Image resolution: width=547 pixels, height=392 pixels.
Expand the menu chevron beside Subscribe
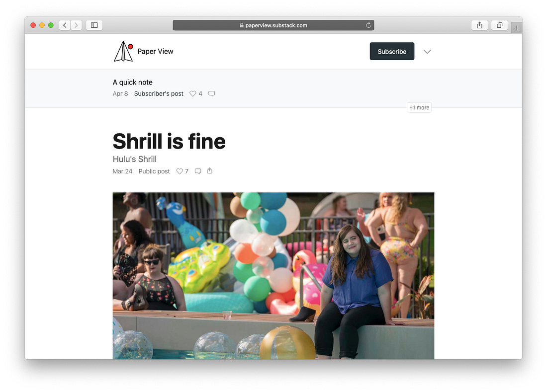pyautogui.click(x=427, y=52)
